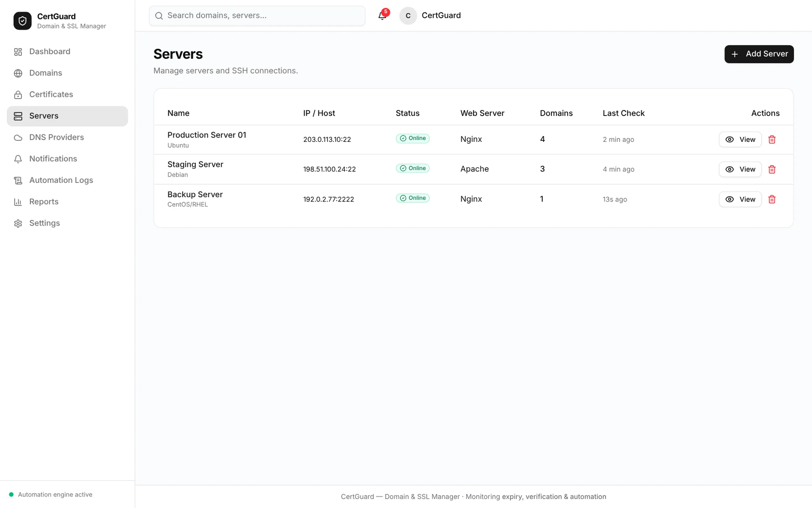812x508 pixels.
Task: Click the Notifications bell icon in sidebar
Action: coord(18,159)
